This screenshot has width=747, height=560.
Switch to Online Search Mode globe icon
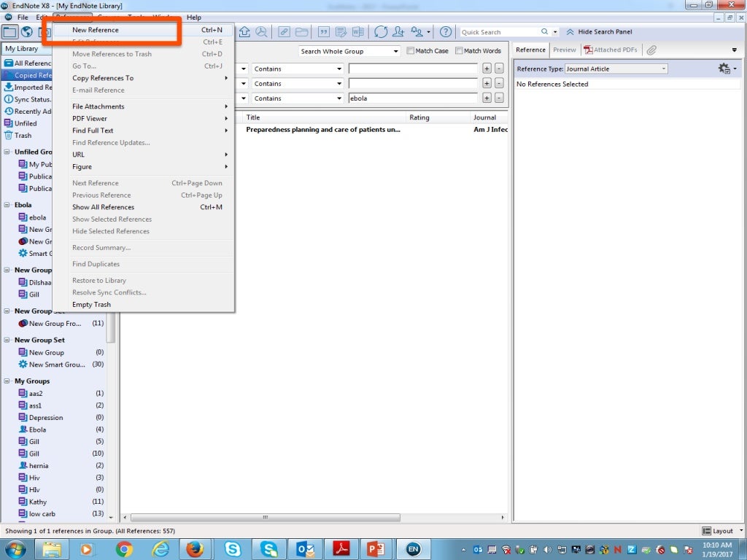click(x=27, y=32)
